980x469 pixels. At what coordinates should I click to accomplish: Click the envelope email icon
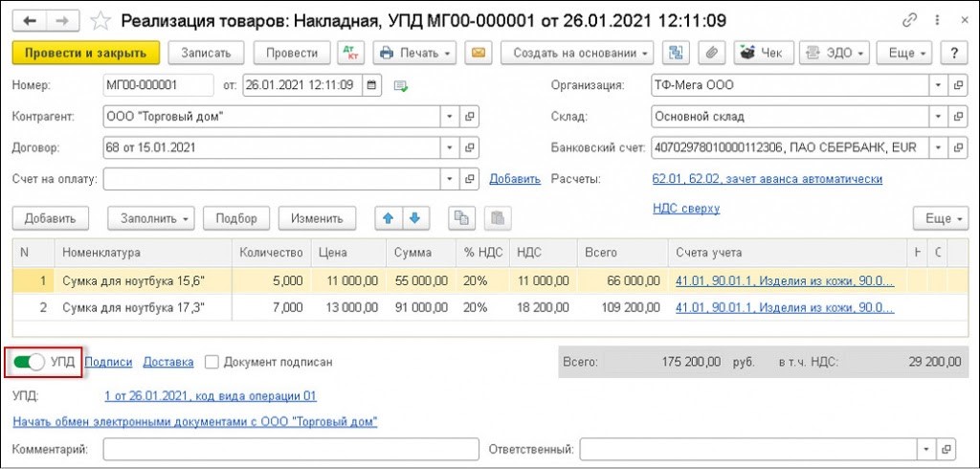[x=478, y=53]
